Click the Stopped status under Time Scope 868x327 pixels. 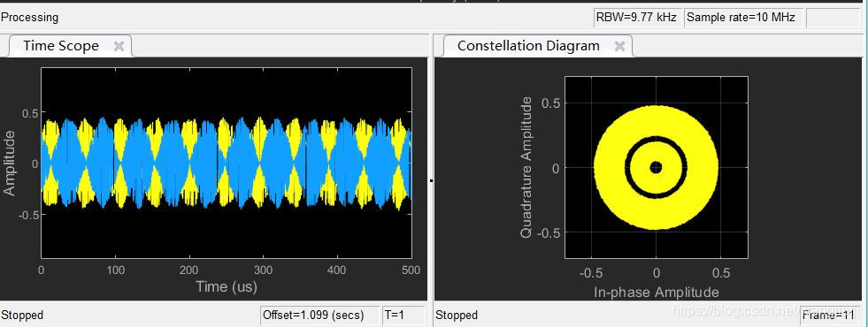pos(22,316)
